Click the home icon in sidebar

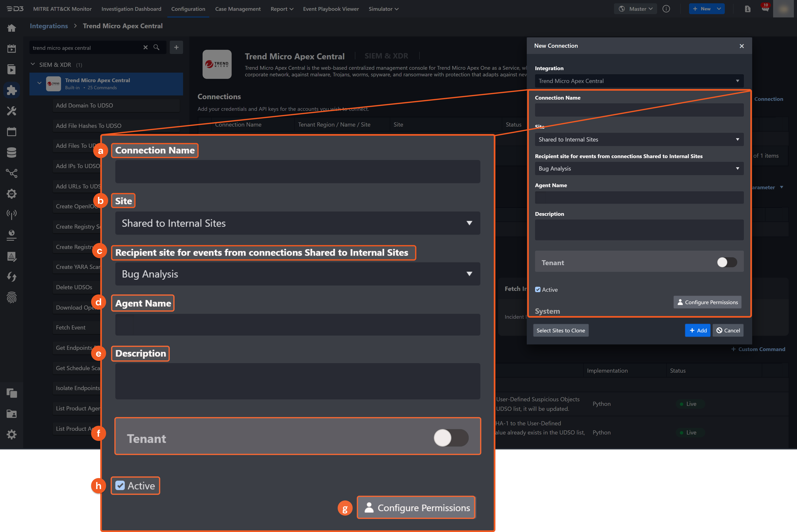tap(12, 28)
